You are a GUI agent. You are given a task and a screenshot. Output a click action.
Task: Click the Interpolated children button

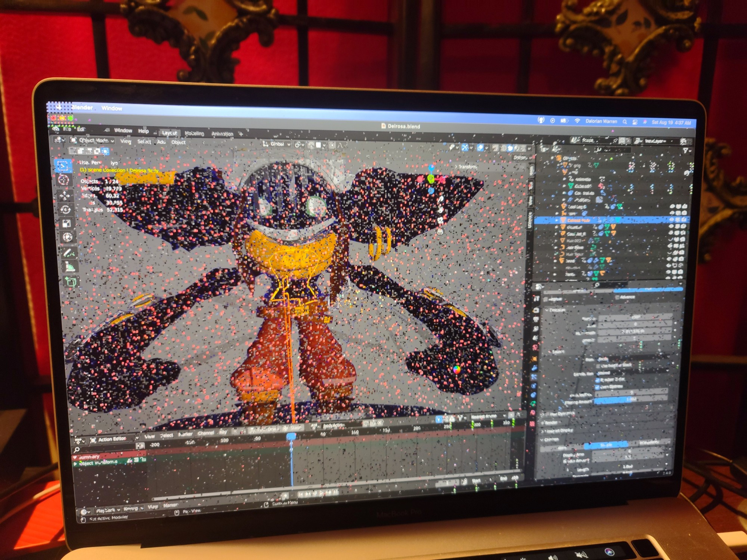[649, 442]
